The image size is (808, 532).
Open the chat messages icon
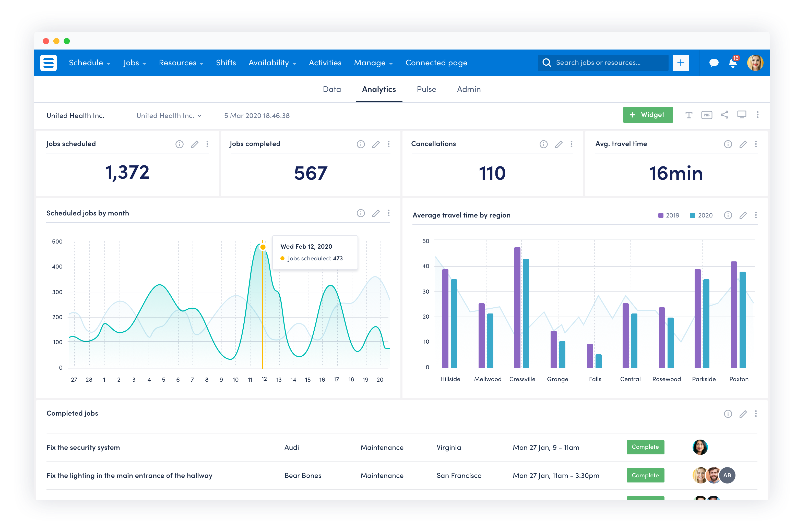[x=714, y=63]
